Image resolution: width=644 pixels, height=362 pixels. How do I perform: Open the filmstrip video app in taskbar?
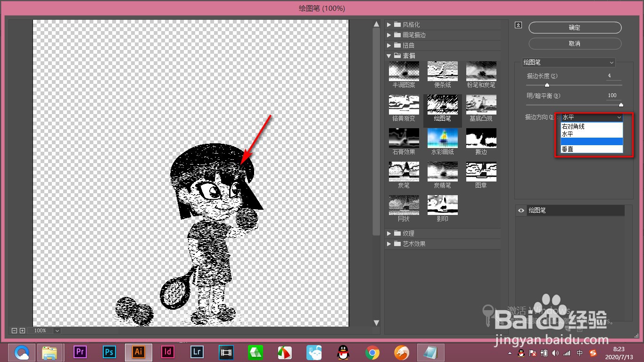coord(226,352)
